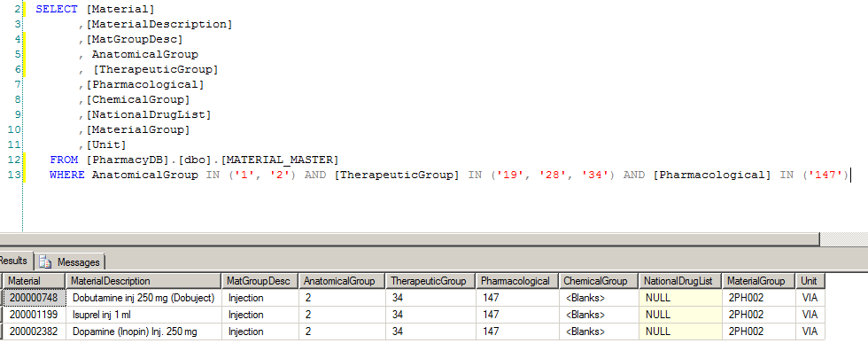Image resolution: width=868 pixels, height=351 pixels.
Task: Click 2PH002 cell in Dobutamine row
Action: pos(759,298)
